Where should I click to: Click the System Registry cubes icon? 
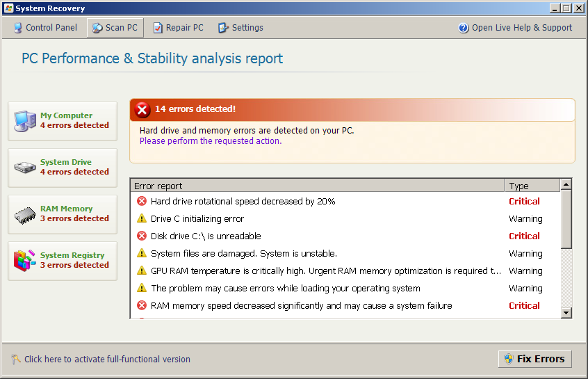coord(25,261)
